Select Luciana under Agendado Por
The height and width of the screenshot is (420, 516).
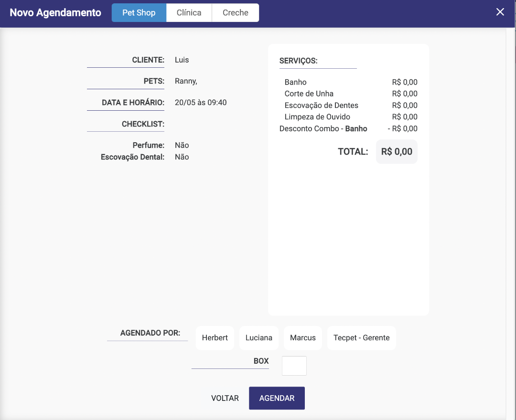[259, 338]
